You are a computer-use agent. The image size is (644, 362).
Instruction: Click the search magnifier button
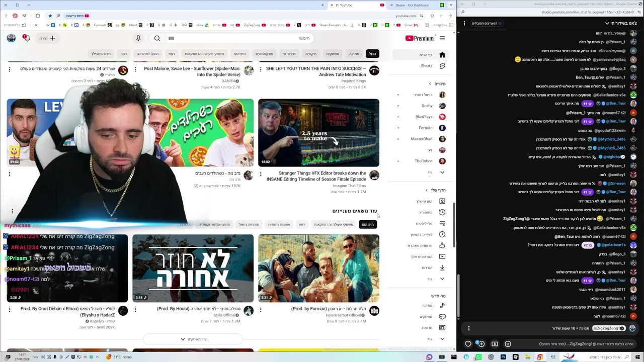click(157, 38)
